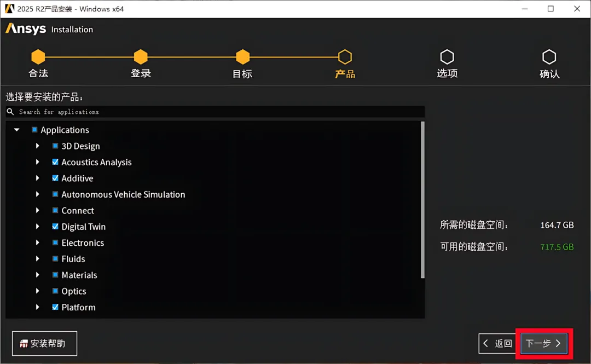Toggle the 3D Design checkbox
The height and width of the screenshot is (364, 591).
[55, 146]
